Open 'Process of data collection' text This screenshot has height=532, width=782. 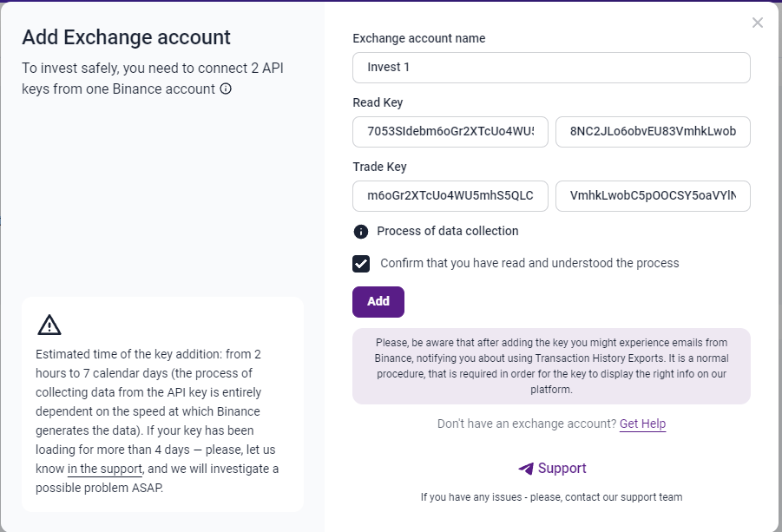click(447, 232)
